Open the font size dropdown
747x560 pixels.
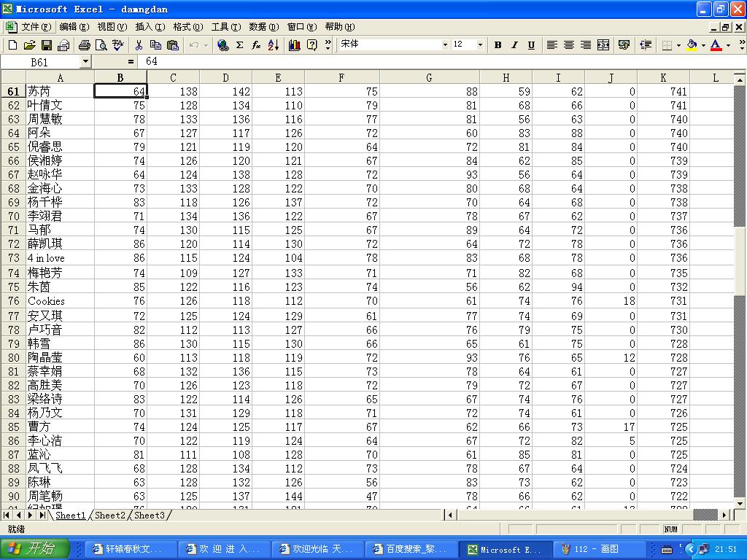coord(480,45)
